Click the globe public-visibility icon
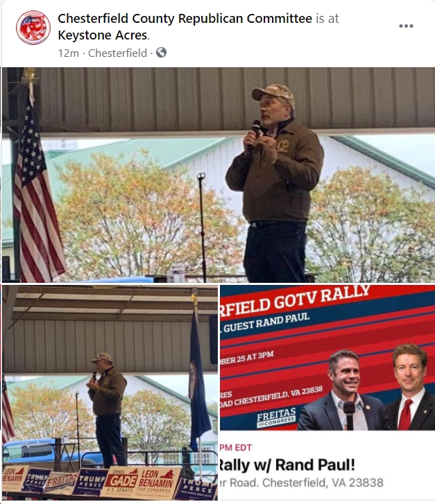This screenshot has height=504, width=435. (x=161, y=53)
